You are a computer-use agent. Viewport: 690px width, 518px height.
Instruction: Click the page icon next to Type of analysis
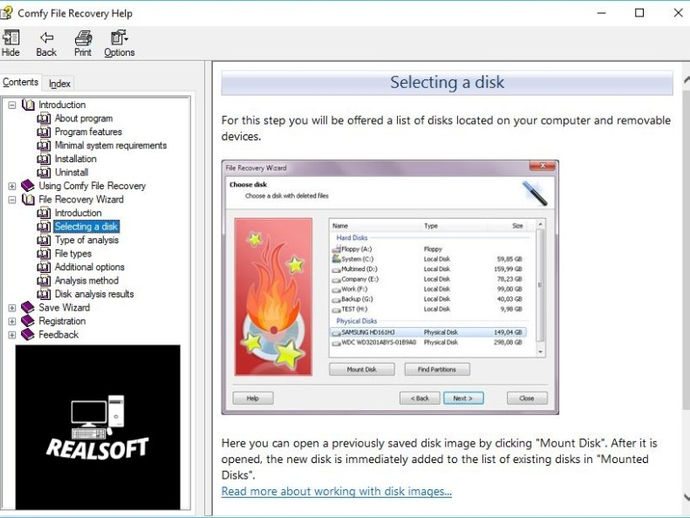[x=44, y=240]
